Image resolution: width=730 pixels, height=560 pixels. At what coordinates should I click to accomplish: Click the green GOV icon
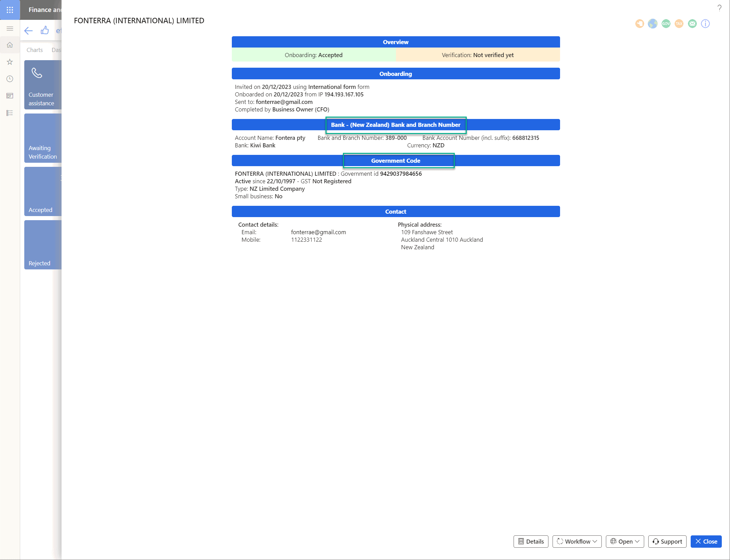tap(666, 24)
